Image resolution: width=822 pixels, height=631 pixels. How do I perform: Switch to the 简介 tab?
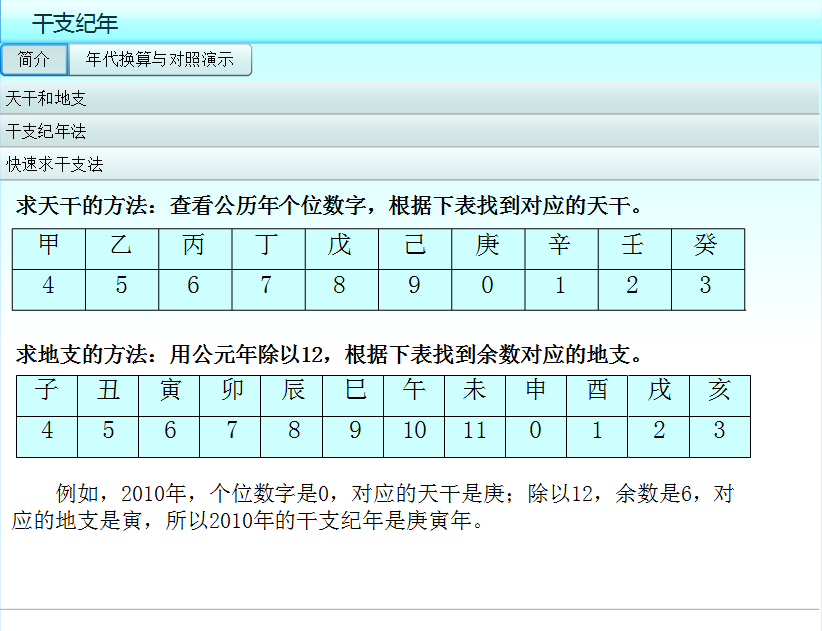34,60
